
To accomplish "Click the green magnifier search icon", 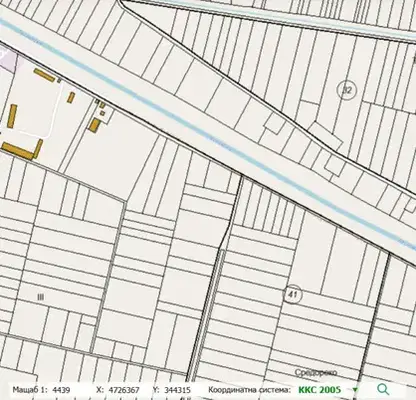I will click(x=383, y=389).
